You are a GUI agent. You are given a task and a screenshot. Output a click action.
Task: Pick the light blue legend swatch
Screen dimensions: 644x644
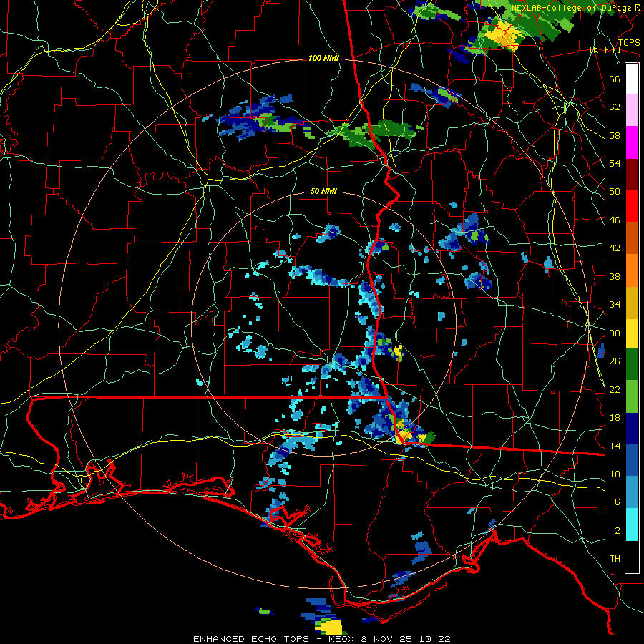tap(632, 492)
